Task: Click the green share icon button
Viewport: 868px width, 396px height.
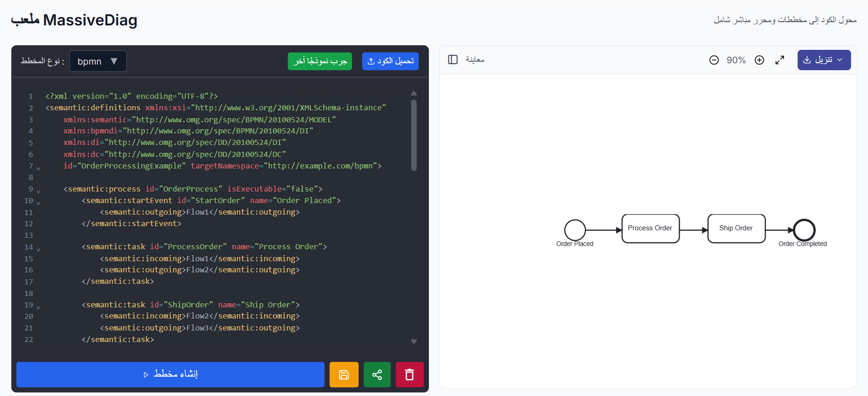Action: (377, 374)
